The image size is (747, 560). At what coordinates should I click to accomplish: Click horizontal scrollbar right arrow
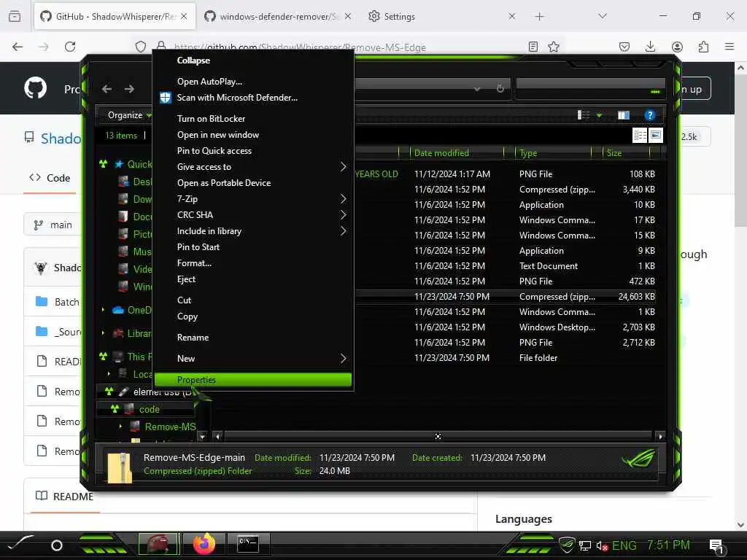coord(659,436)
